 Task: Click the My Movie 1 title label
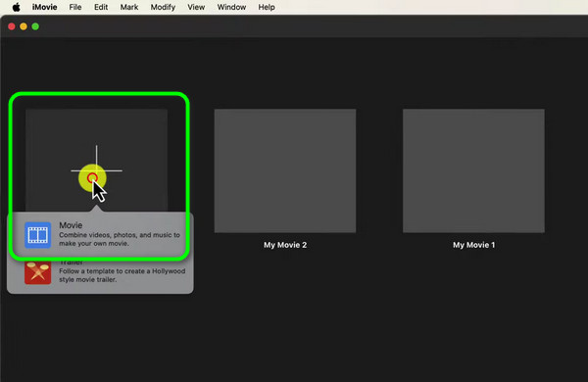[474, 245]
